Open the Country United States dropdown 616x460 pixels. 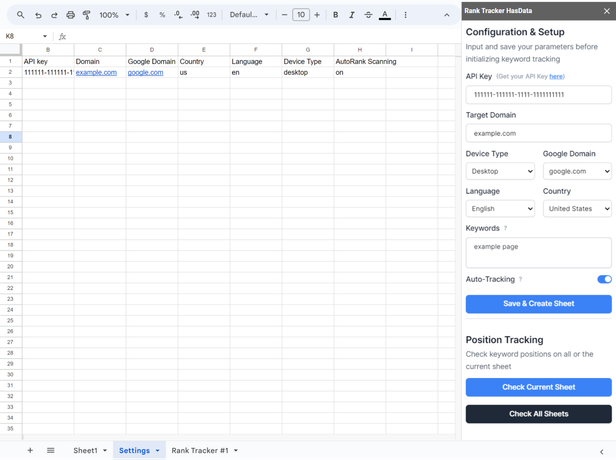577,209
